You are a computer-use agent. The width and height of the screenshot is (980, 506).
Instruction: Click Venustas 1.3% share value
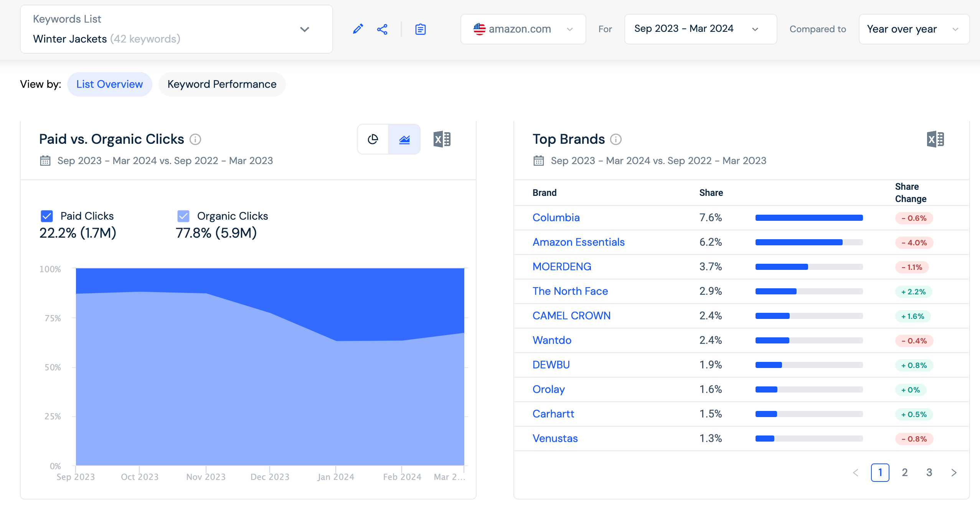tap(711, 439)
